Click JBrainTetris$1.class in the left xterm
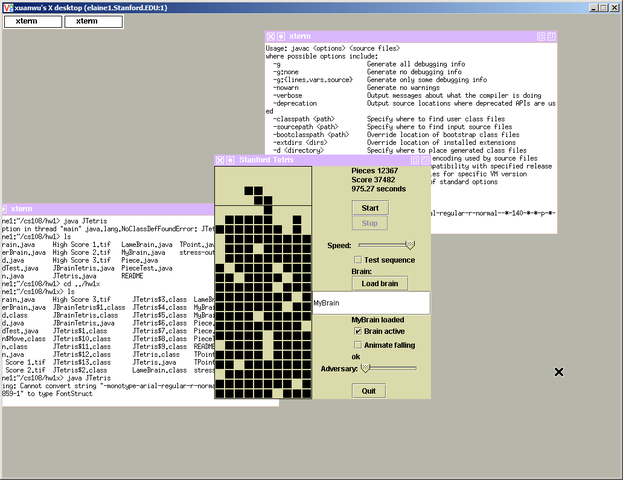The image size is (623, 480). [89, 308]
